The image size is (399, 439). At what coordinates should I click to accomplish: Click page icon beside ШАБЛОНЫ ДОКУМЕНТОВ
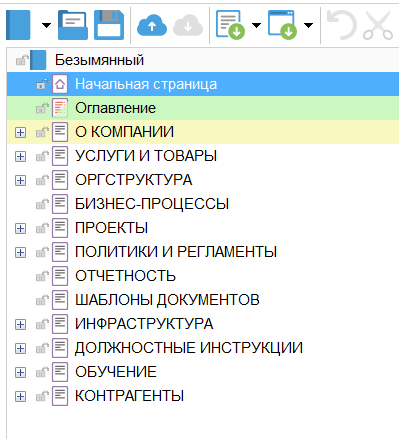(60, 300)
